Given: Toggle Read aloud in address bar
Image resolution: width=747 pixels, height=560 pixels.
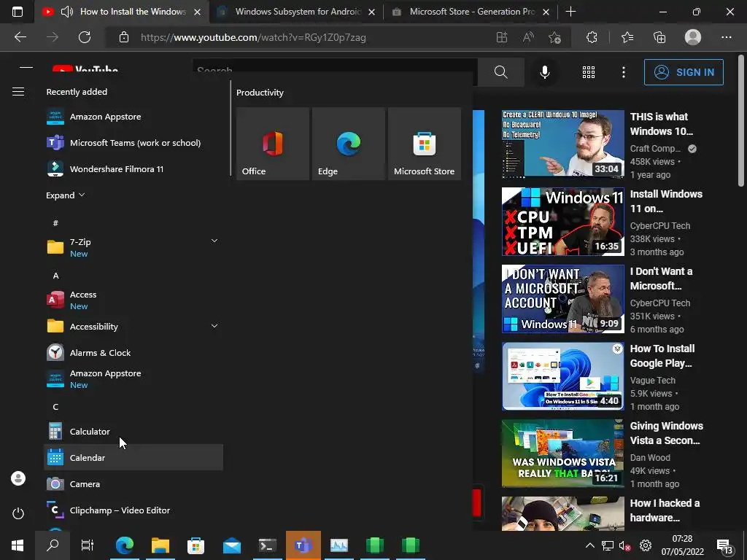Looking at the screenshot, I should 528,37.
